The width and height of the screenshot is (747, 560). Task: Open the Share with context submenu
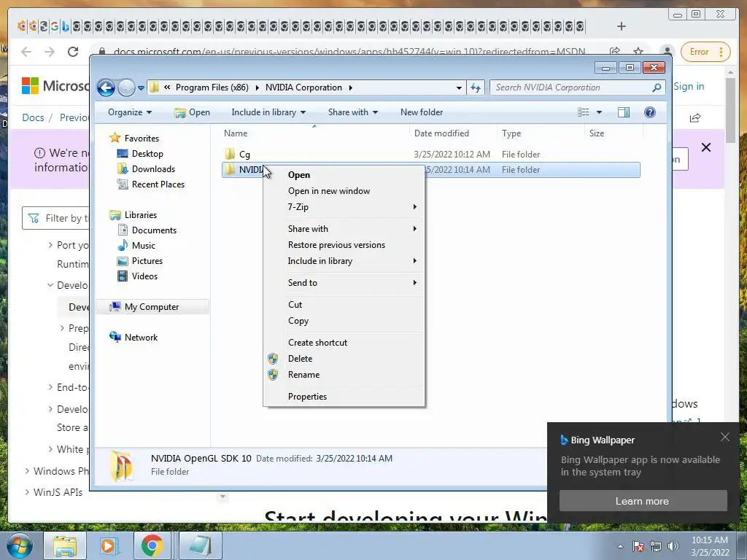point(344,228)
